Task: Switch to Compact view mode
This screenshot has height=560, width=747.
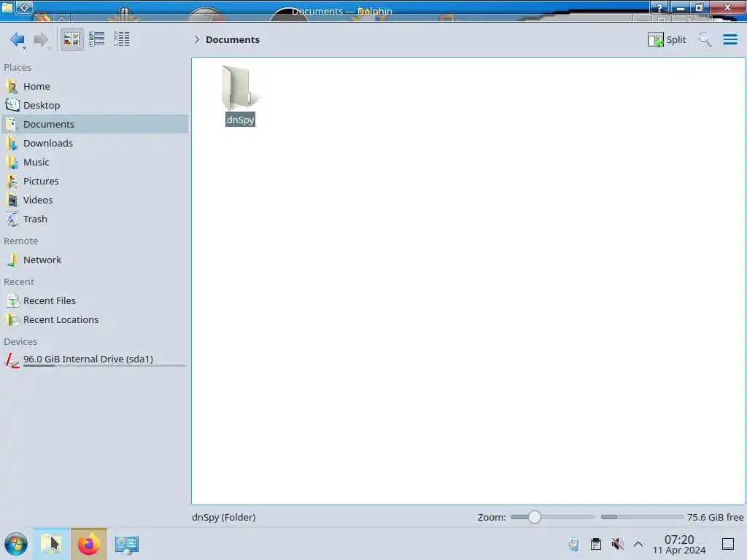Action: pos(97,39)
